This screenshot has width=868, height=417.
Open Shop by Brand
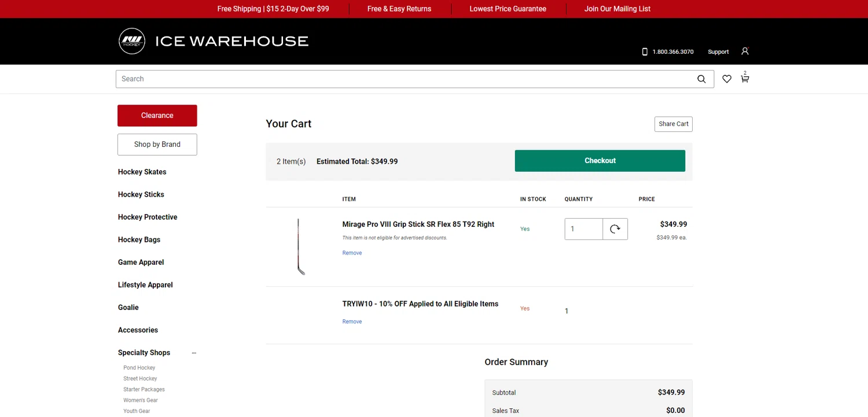pyautogui.click(x=157, y=145)
